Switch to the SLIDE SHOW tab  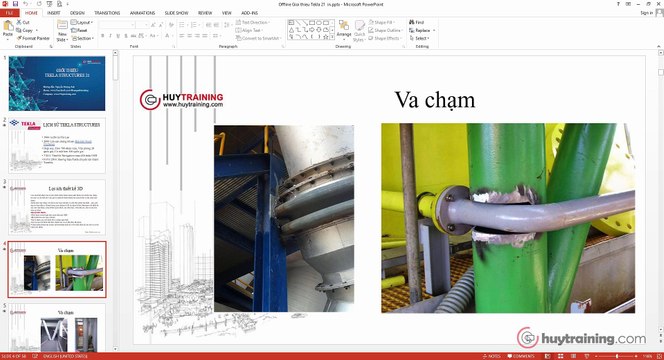177,13
